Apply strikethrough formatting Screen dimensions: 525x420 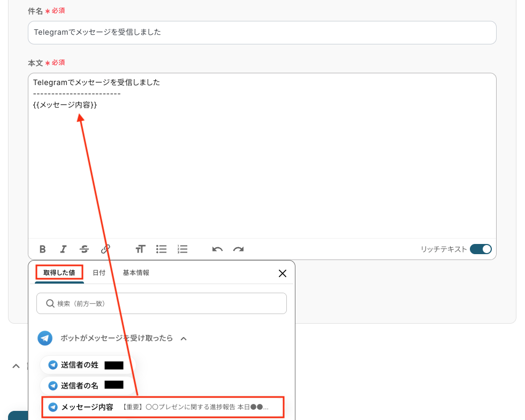84,249
